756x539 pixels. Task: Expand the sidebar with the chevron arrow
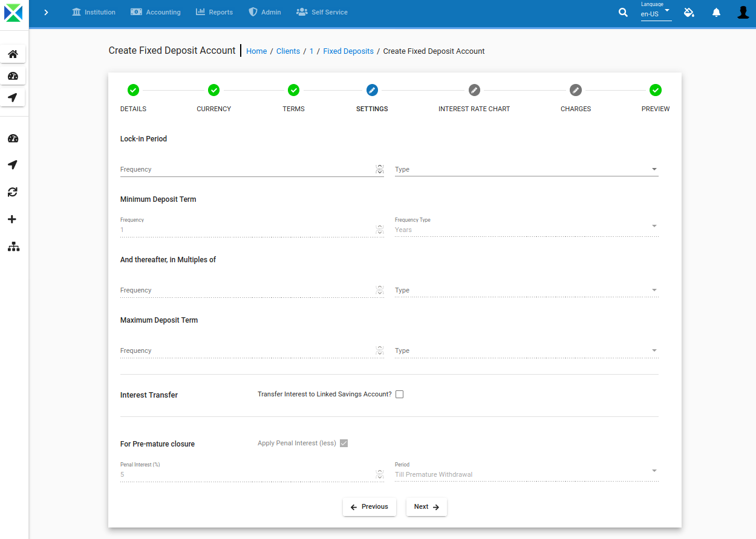pyautogui.click(x=46, y=12)
